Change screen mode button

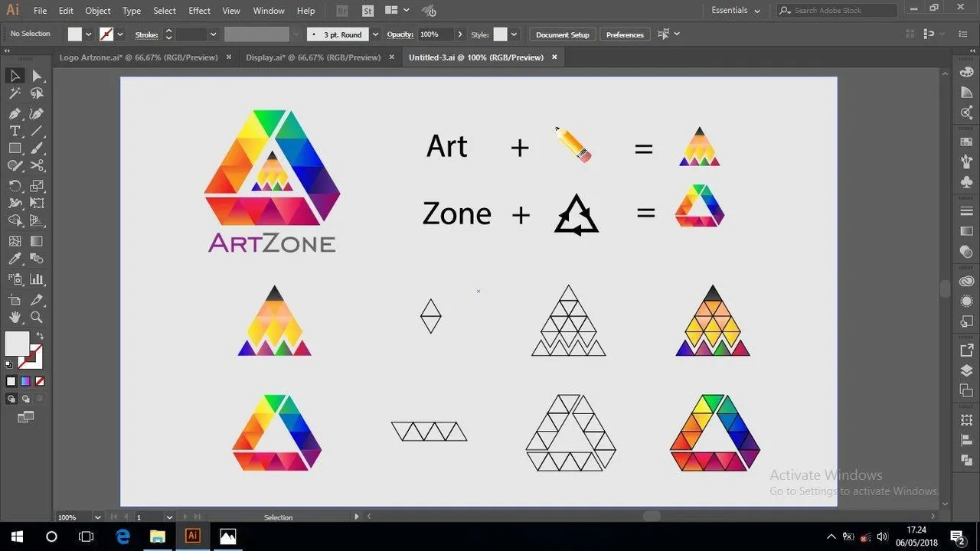click(x=26, y=417)
